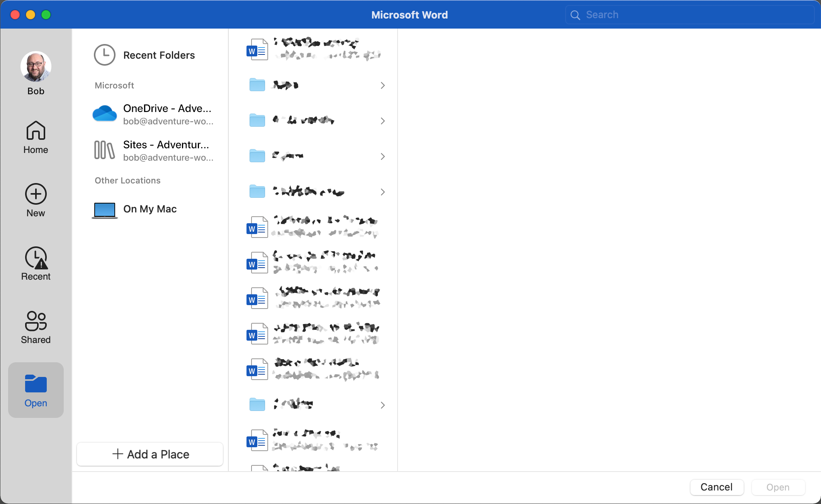Click the Add a Place button
This screenshot has height=504, width=821.
point(150,454)
